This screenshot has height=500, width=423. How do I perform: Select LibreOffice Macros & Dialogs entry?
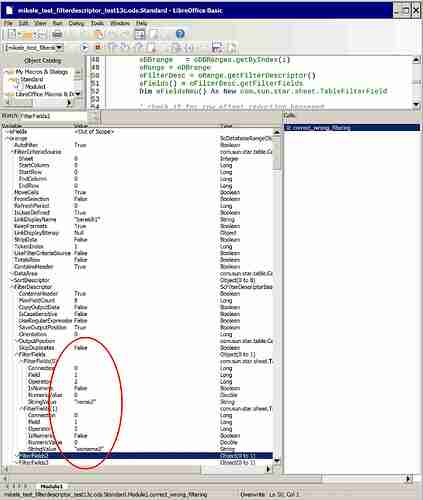coord(45,94)
